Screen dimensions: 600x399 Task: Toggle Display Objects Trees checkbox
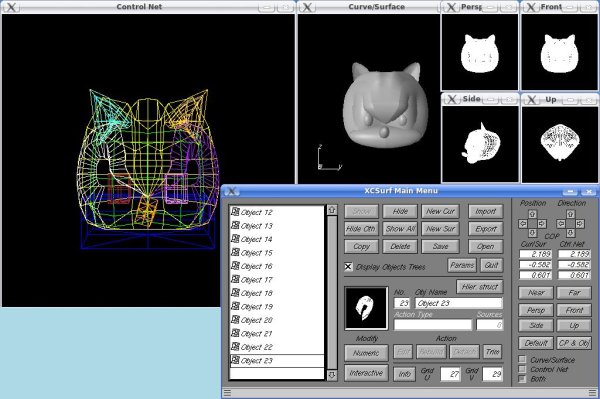[348, 267]
